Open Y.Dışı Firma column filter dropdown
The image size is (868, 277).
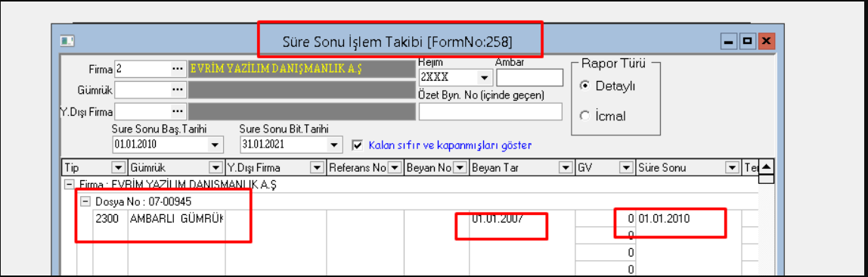click(x=317, y=167)
